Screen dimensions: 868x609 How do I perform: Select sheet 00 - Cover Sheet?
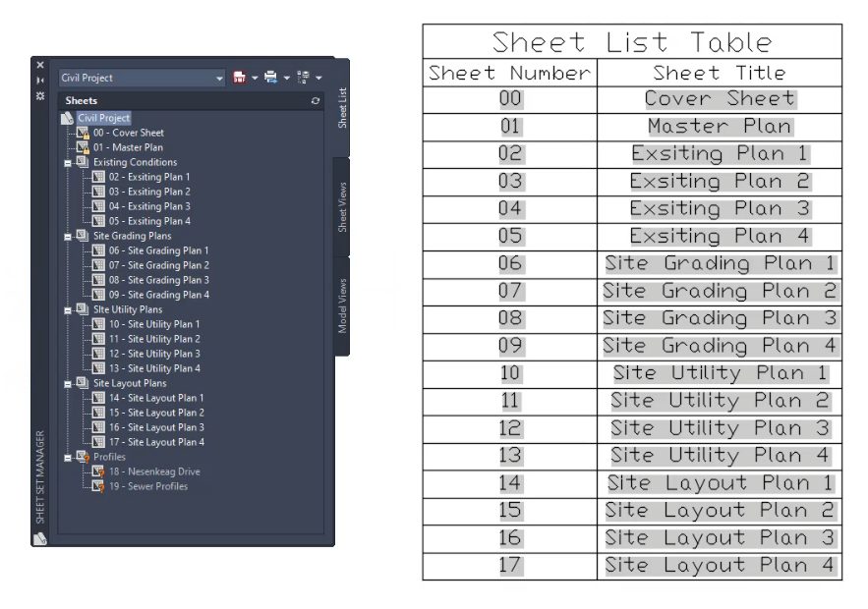[129, 133]
